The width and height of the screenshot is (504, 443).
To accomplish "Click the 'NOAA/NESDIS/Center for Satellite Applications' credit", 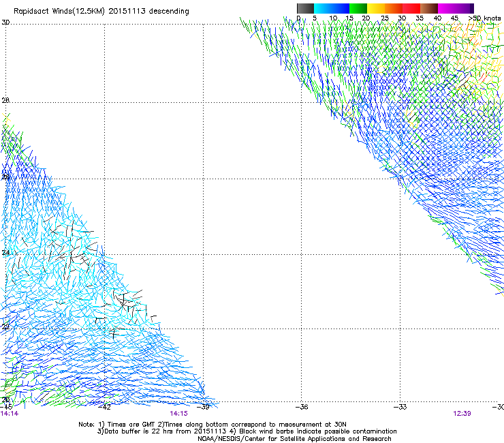I will pyautogui.click(x=272, y=439).
